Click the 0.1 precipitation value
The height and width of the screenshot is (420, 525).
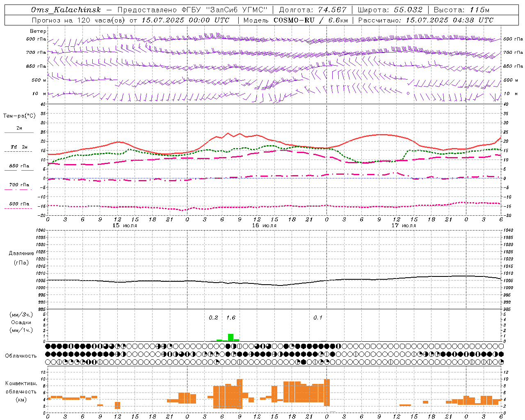(x=318, y=317)
